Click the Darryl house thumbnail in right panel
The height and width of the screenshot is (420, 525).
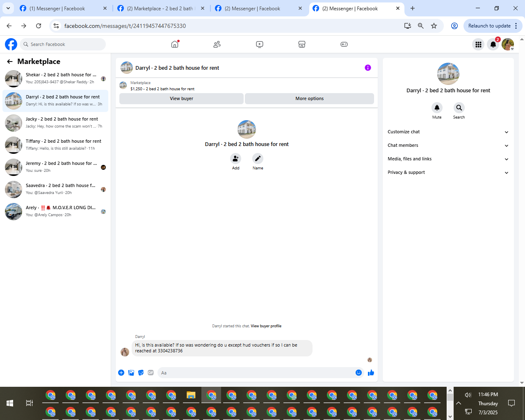click(x=448, y=74)
